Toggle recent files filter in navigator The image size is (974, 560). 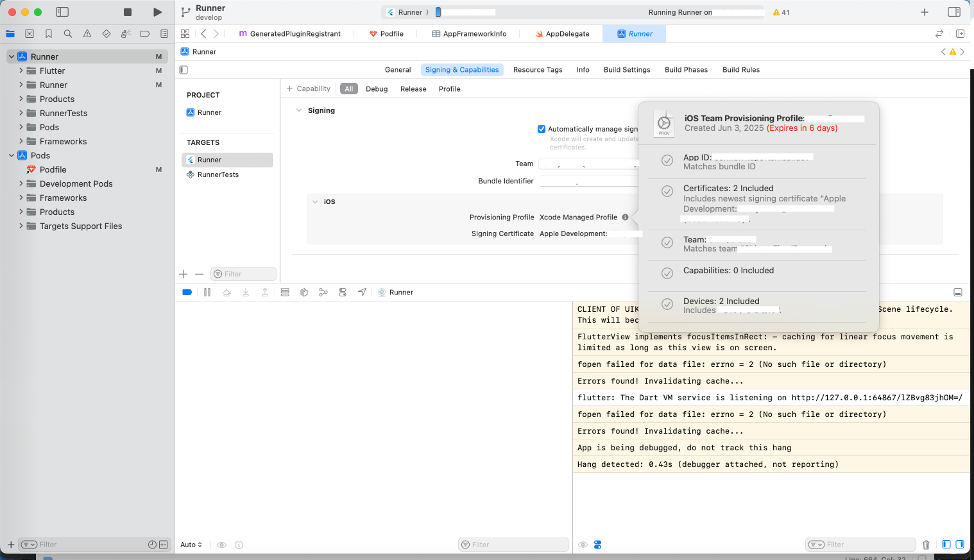(152, 545)
